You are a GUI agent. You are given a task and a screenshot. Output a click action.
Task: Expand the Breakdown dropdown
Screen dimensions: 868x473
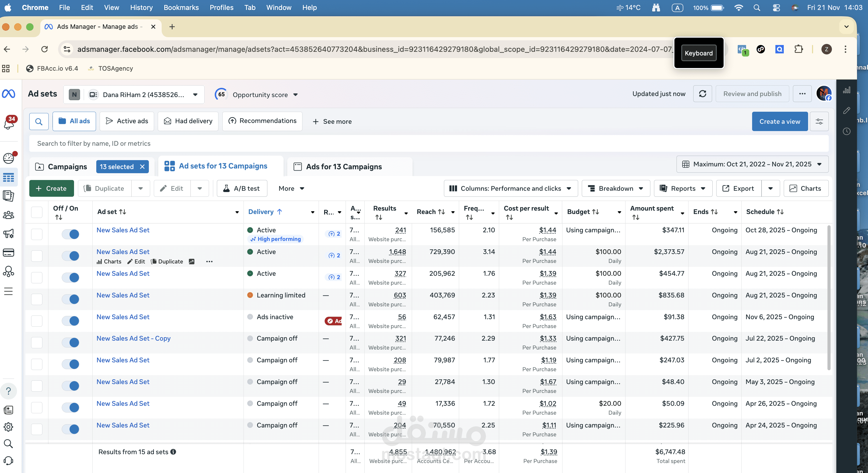pyautogui.click(x=616, y=188)
